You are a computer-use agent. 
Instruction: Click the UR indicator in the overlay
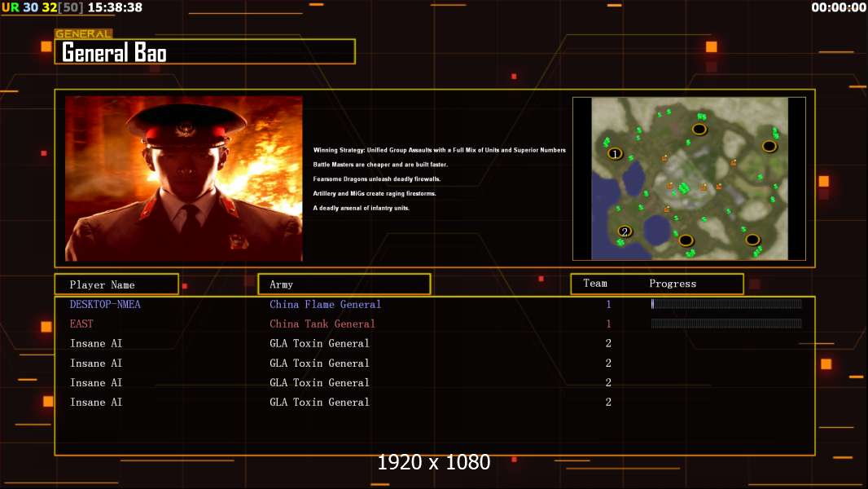11,8
